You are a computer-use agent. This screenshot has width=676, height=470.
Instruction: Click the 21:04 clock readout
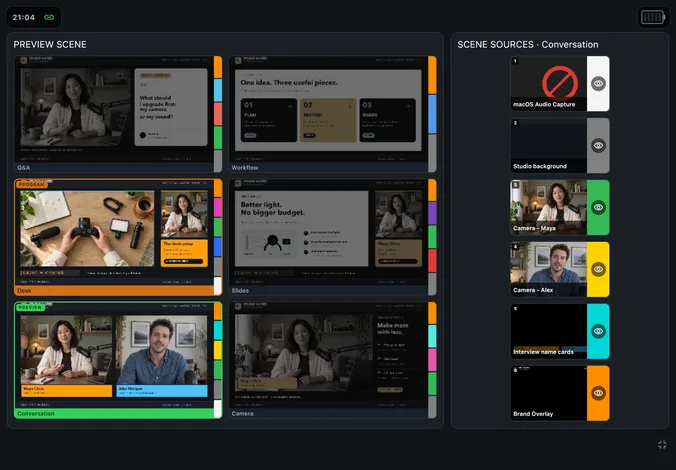pos(23,17)
